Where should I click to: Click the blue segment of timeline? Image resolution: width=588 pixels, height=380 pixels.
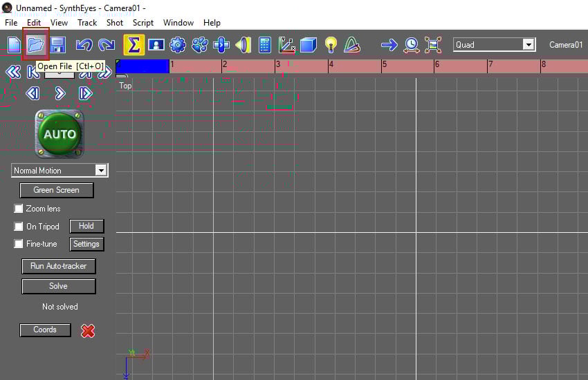pos(143,66)
